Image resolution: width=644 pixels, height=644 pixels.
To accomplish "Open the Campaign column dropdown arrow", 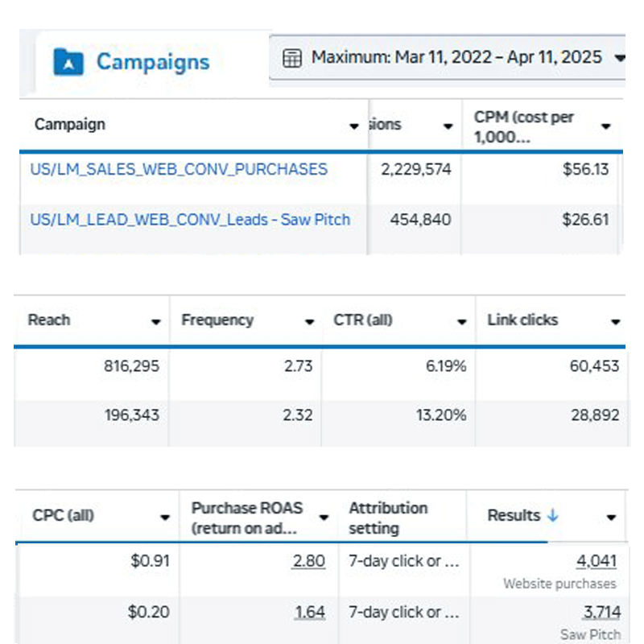I will 353,126.
